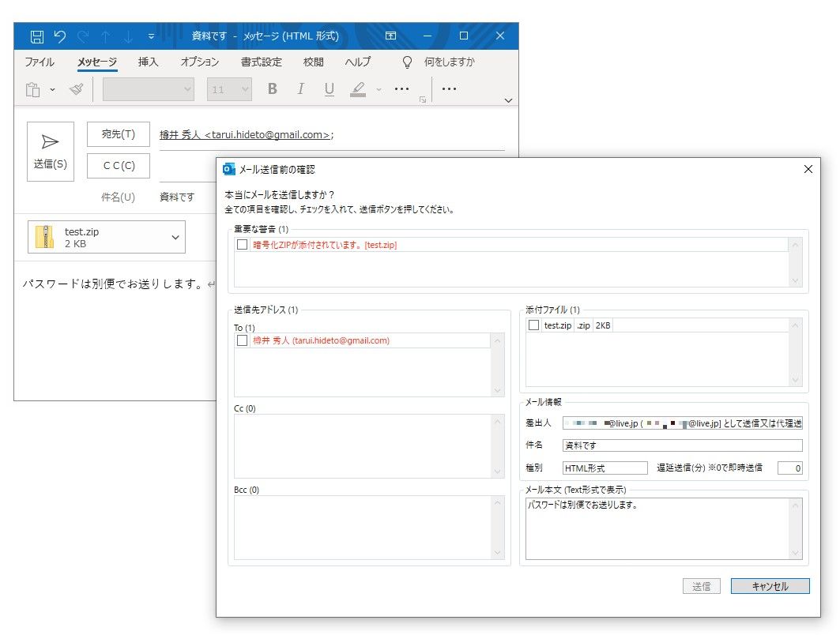840x635 pixels.
Task: Open the highlight color dropdown arrow
Action: [379, 89]
